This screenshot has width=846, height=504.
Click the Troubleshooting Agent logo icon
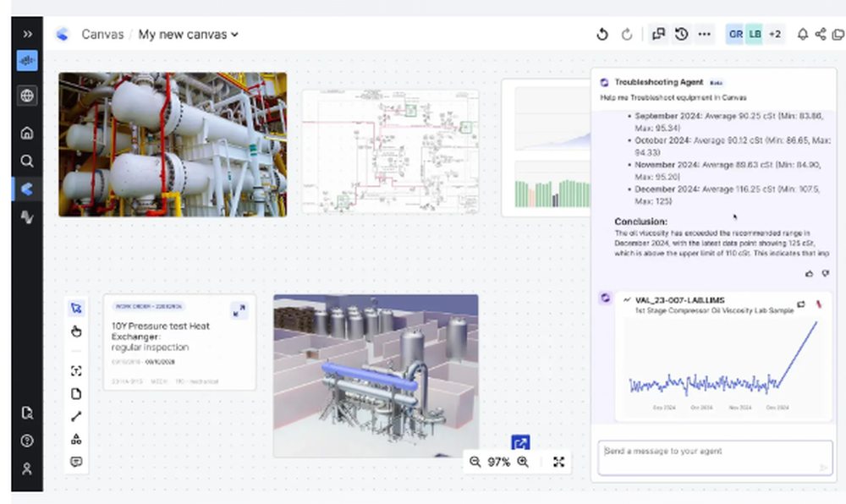pos(604,83)
